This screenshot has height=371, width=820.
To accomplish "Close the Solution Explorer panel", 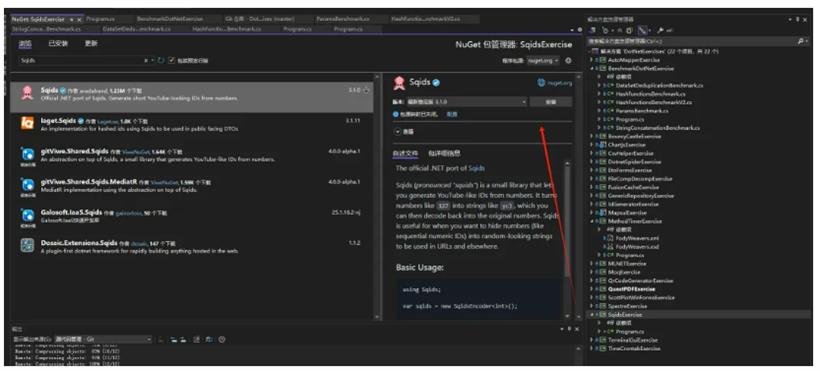I will coord(805,20).
